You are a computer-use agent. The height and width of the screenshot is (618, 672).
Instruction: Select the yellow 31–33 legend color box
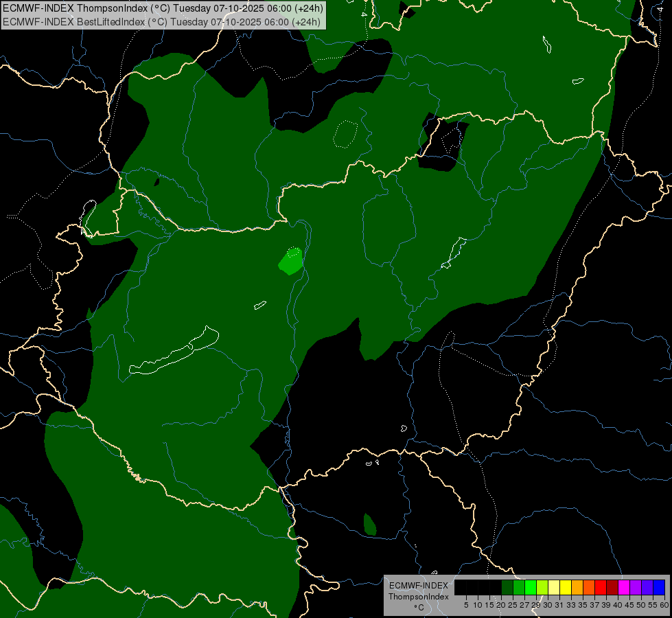pos(565,587)
